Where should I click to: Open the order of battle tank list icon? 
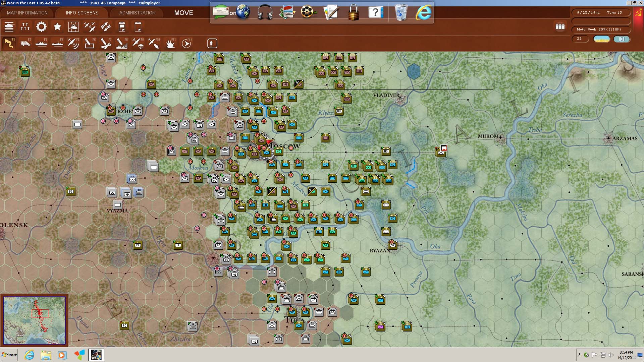[9, 27]
